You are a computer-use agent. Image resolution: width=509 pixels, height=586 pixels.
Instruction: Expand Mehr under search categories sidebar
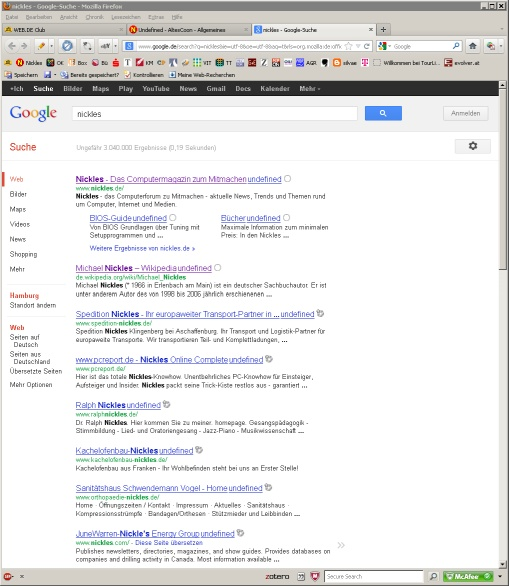click(x=17, y=269)
